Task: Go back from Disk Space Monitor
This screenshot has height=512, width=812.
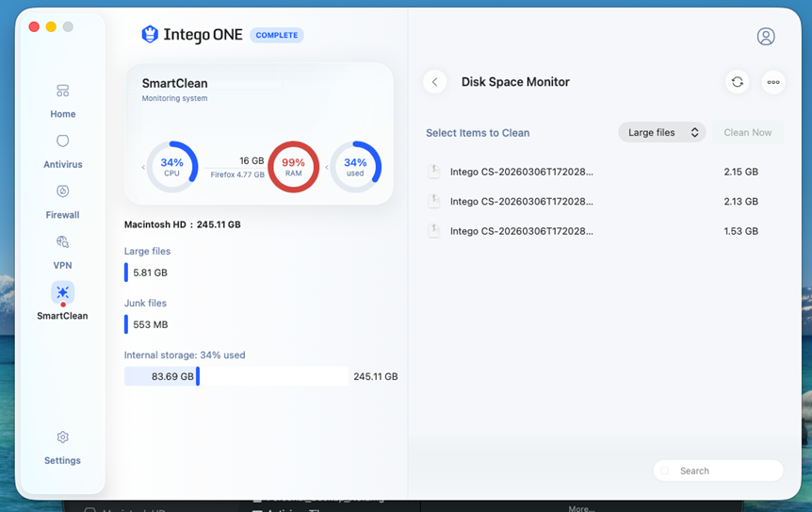Action: click(435, 82)
